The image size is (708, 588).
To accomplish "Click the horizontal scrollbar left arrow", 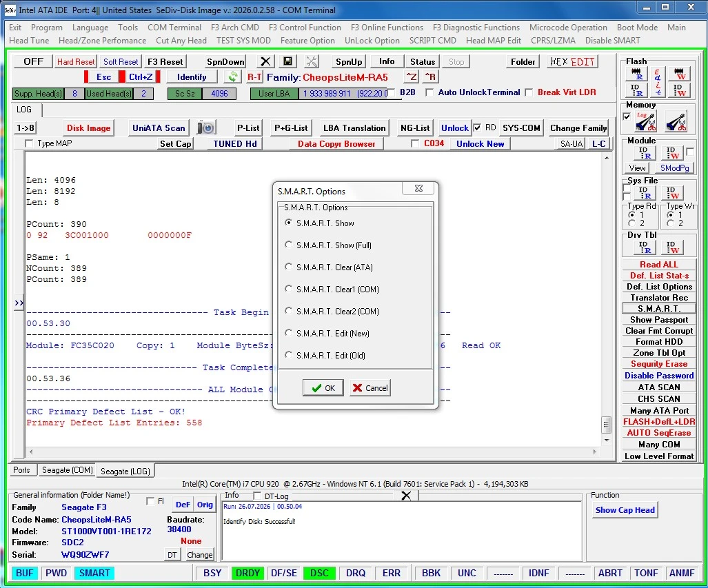I will point(31,452).
